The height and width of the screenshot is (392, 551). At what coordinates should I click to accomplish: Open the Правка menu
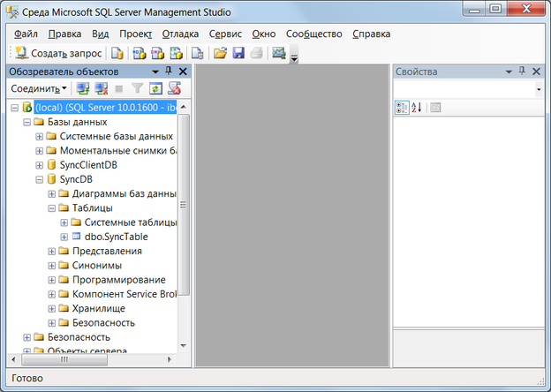(64, 34)
